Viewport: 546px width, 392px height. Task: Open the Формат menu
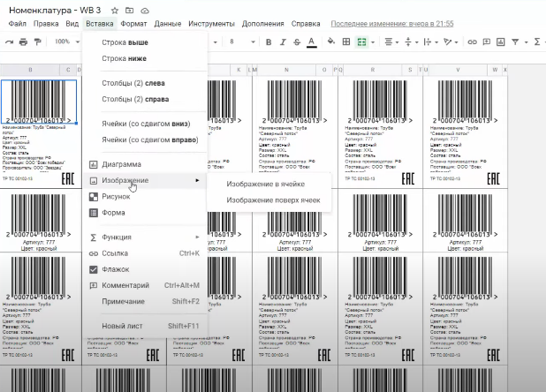[x=133, y=24]
